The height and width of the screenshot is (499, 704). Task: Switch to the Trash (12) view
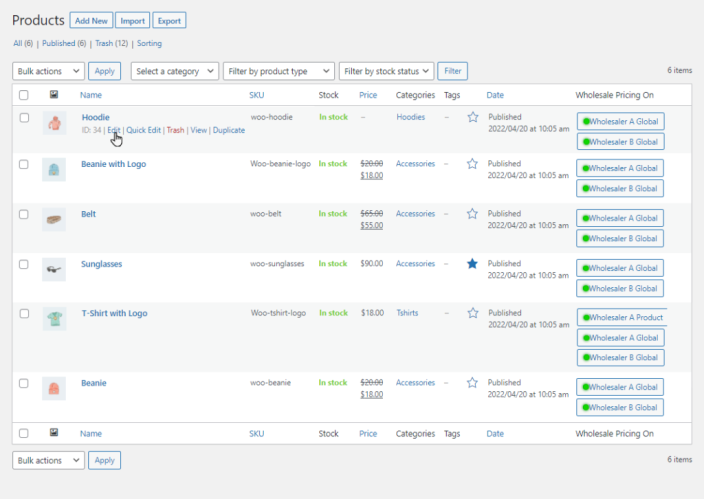tap(111, 44)
